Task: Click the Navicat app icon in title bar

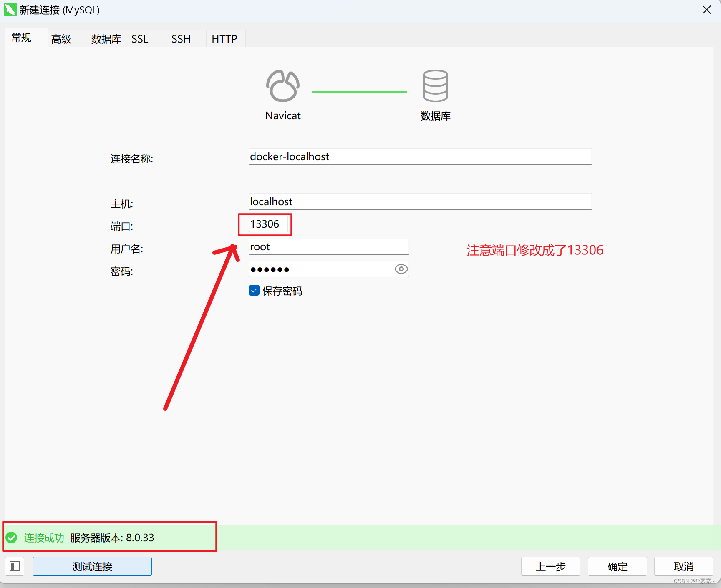Action: tap(10, 10)
